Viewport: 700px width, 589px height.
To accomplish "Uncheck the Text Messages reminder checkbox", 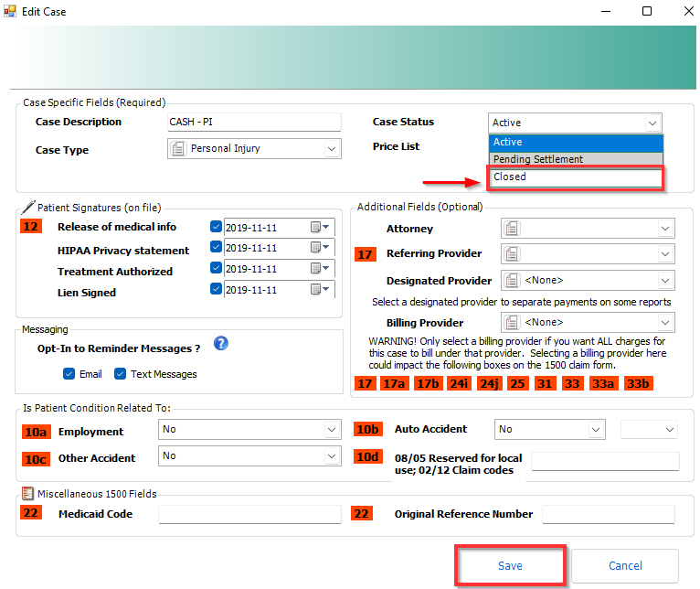I will click(120, 374).
